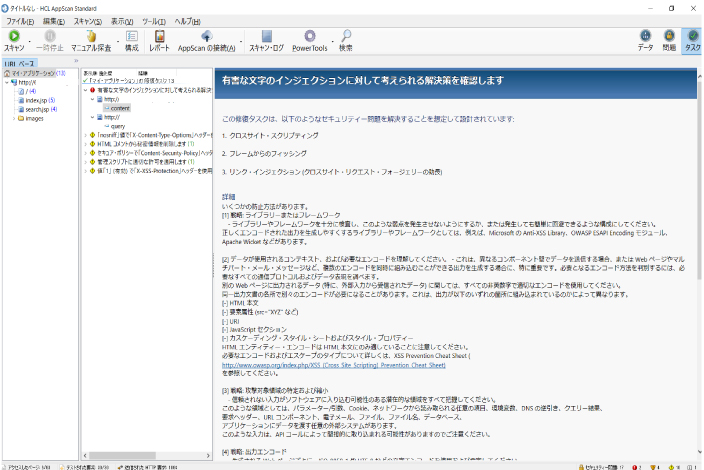Click the security issues lock icon in status bar
Image resolution: width=704 pixels, height=470 pixels.
click(x=581, y=467)
